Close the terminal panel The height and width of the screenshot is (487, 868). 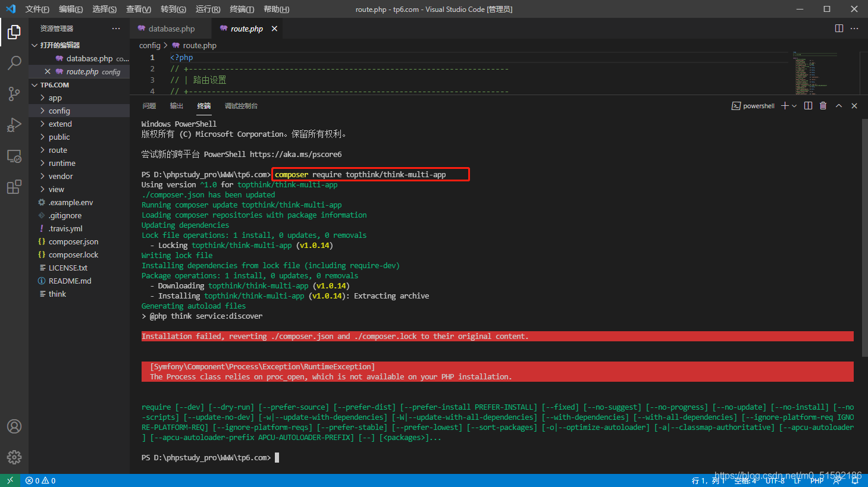pos(854,106)
